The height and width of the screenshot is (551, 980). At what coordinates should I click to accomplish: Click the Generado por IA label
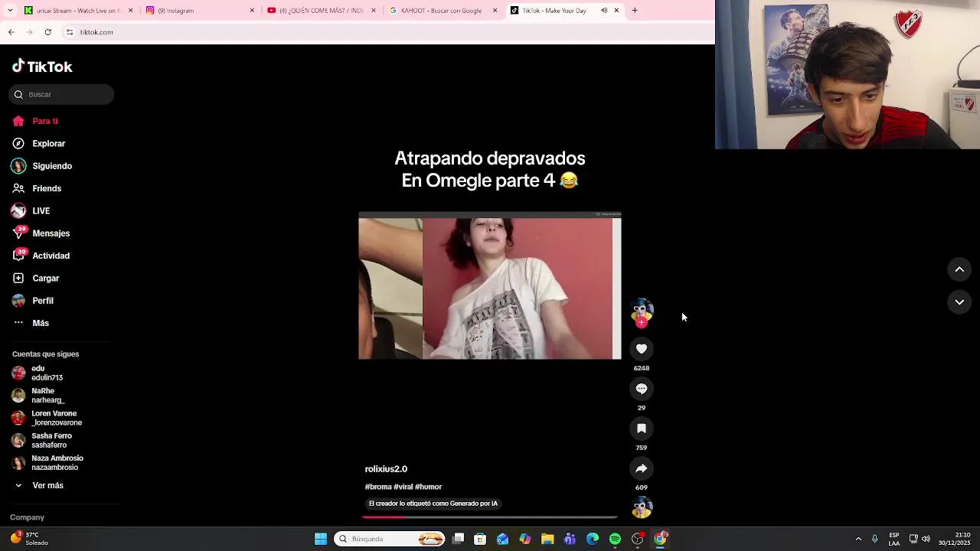(433, 504)
